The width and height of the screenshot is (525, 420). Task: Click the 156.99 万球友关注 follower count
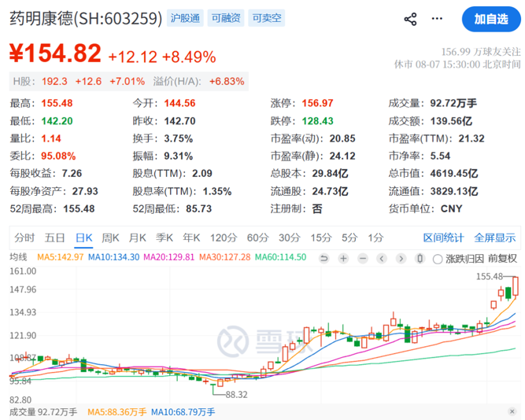[x=481, y=52]
